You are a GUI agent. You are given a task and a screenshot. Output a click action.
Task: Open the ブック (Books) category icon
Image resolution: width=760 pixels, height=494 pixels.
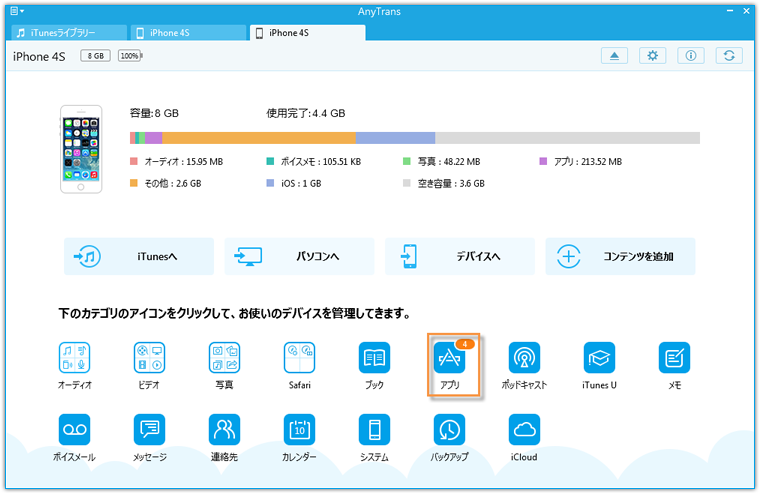[x=374, y=358]
